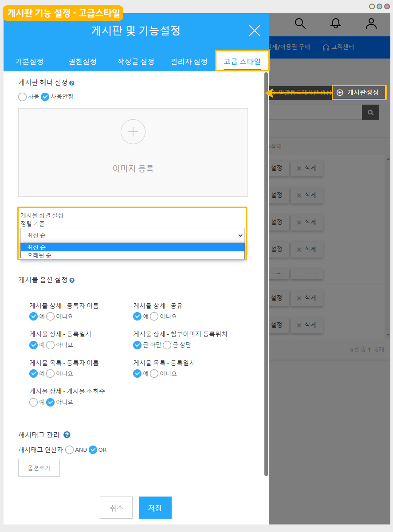Click the plus icon to register image

(133, 132)
